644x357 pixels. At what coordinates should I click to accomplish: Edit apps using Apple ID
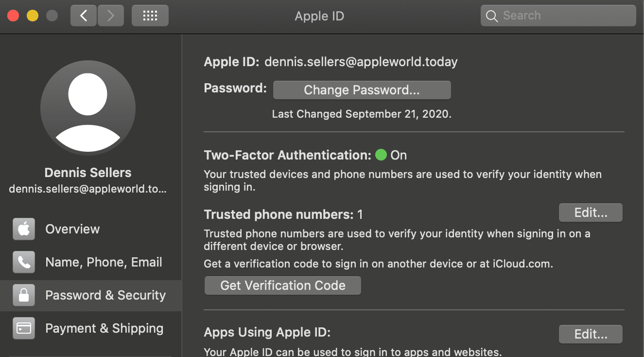pyautogui.click(x=591, y=334)
